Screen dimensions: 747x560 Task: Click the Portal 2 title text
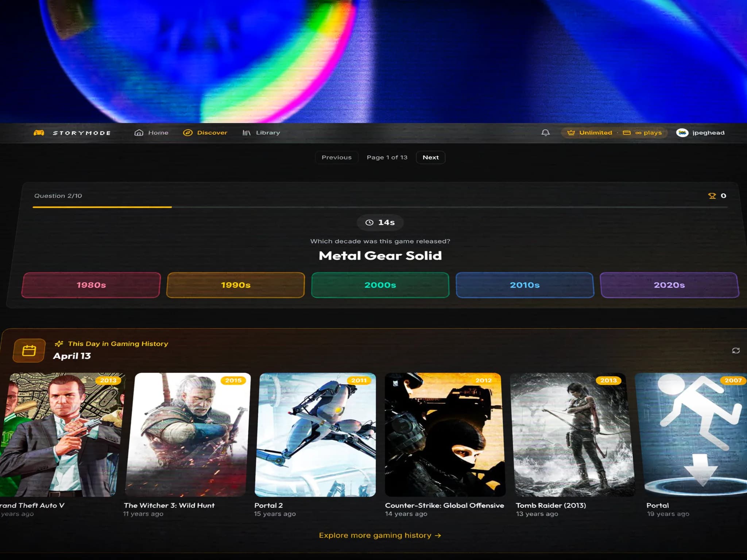coord(268,505)
